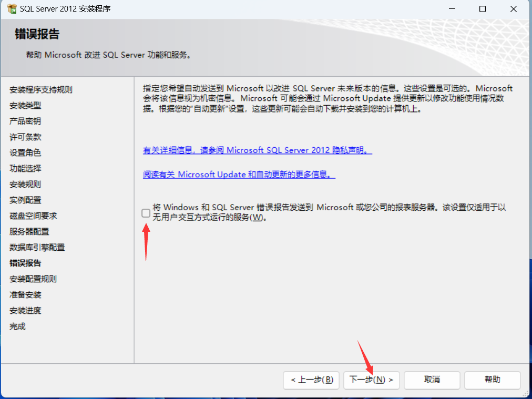This screenshot has width=532, height=399.
Task: Click the window title SQL Server 2012 安装程序
Action: pos(66,9)
